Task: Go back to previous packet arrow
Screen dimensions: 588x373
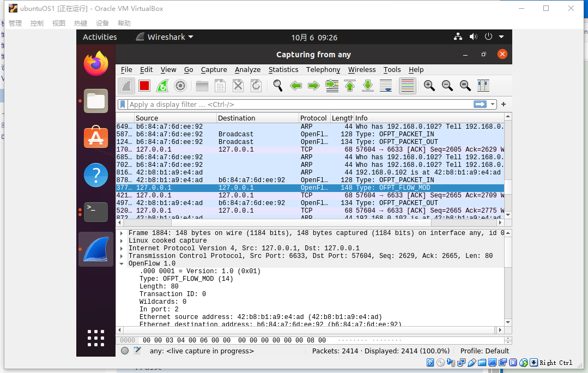Action: 296,86
